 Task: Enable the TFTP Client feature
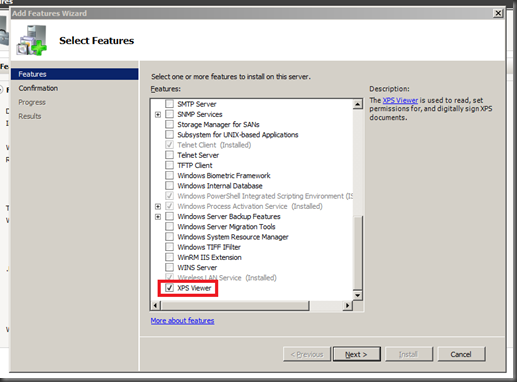coord(169,165)
